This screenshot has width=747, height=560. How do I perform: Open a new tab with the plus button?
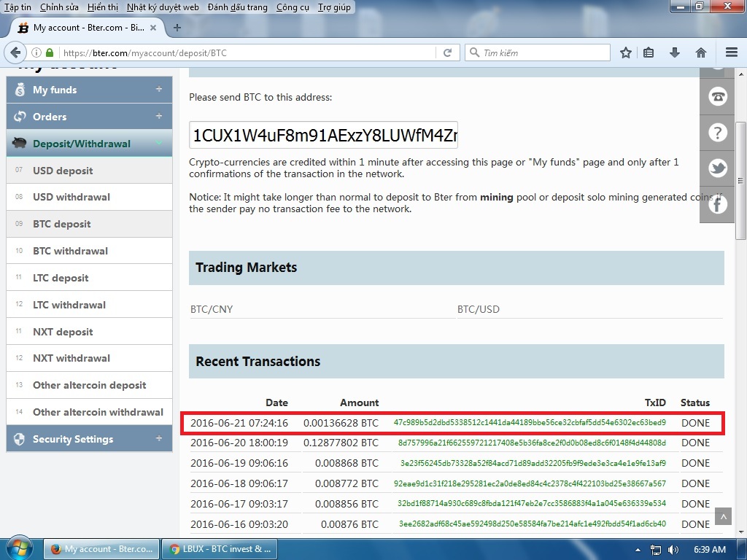177,28
